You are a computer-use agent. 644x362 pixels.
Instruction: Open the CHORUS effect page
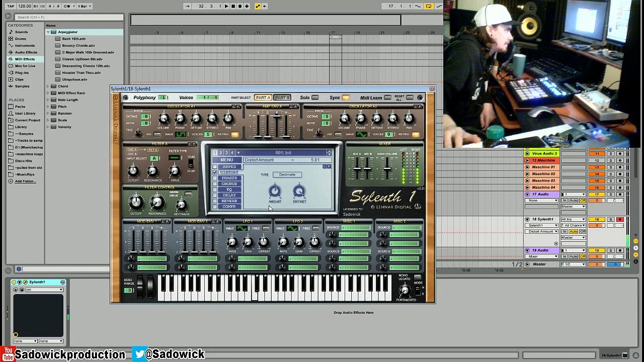pyautogui.click(x=229, y=184)
